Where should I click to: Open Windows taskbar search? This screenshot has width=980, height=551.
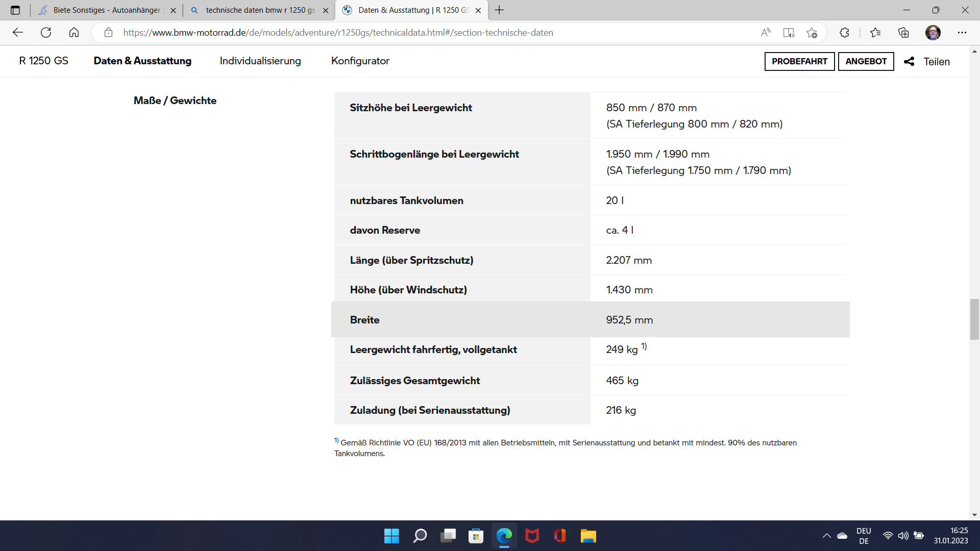pyautogui.click(x=420, y=536)
